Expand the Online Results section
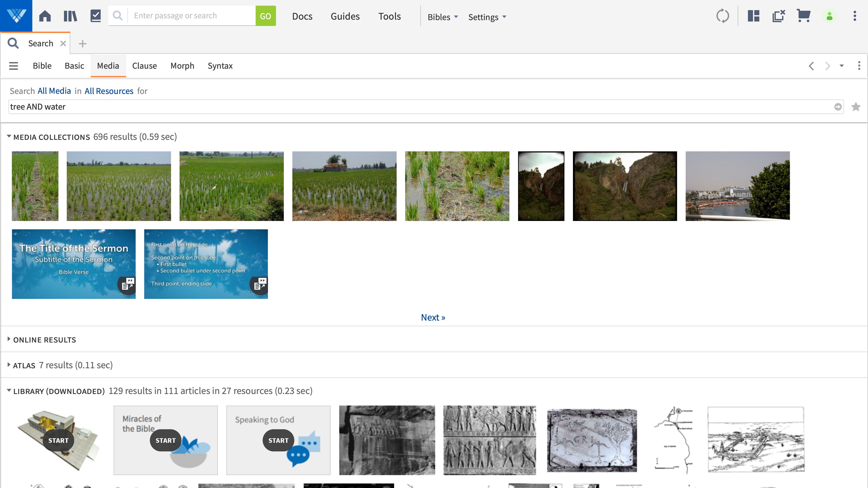 pyautogui.click(x=9, y=339)
